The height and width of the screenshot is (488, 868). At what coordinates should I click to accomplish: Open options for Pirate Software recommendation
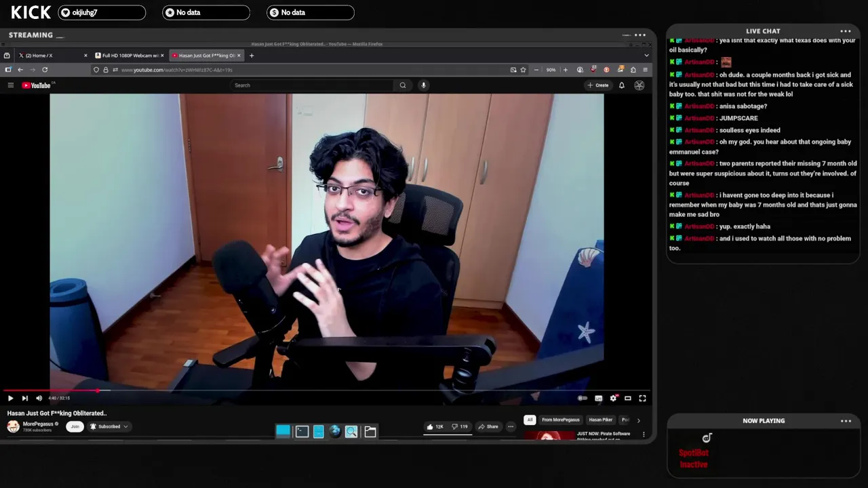(644, 434)
